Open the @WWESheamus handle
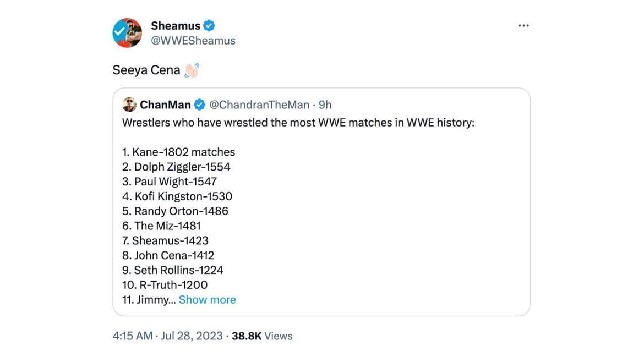The width and height of the screenshot is (644, 362). [x=193, y=41]
